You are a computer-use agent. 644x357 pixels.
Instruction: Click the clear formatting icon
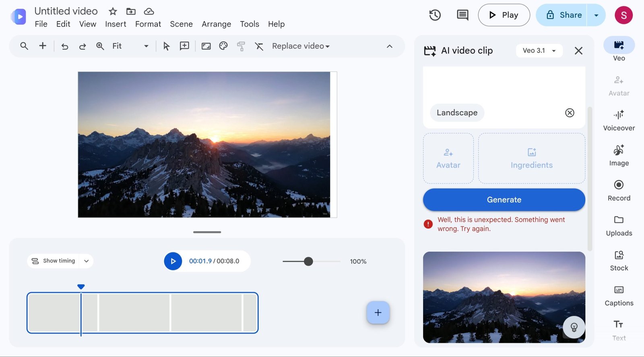point(259,46)
